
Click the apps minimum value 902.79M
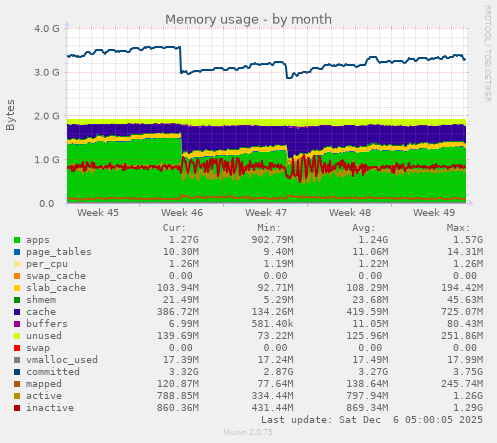[272, 240]
